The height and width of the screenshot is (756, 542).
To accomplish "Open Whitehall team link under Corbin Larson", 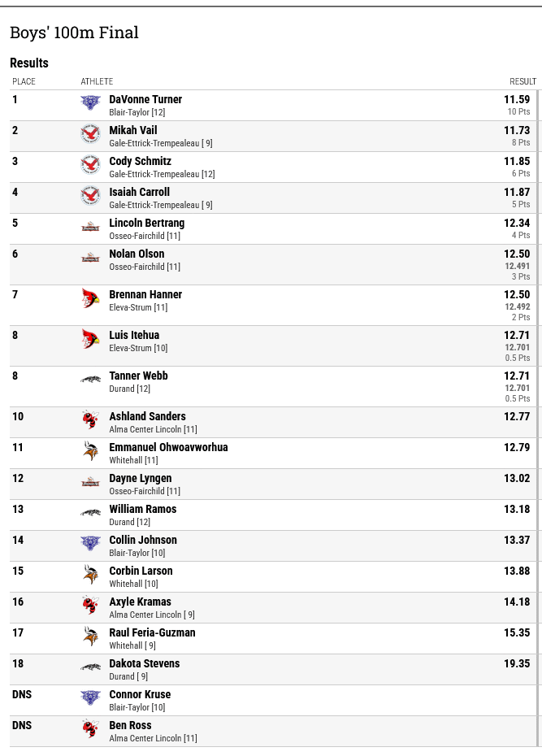I will click(133, 584).
